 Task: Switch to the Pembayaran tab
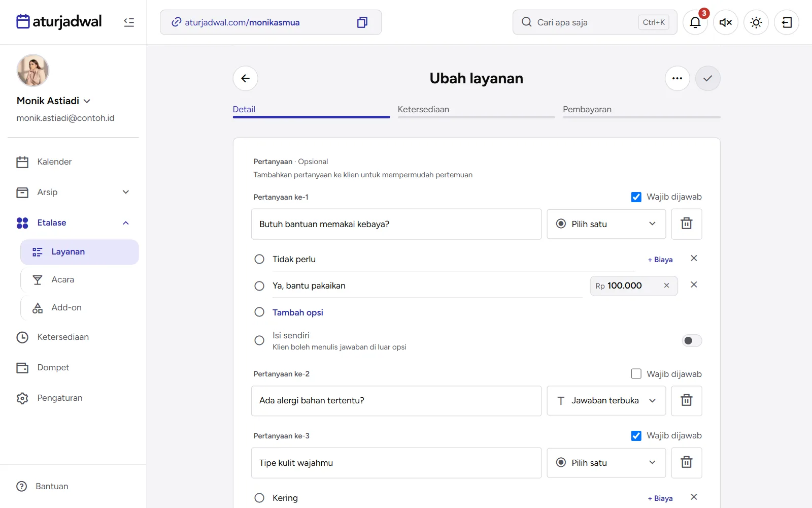pyautogui.click(x=641, y=110)
